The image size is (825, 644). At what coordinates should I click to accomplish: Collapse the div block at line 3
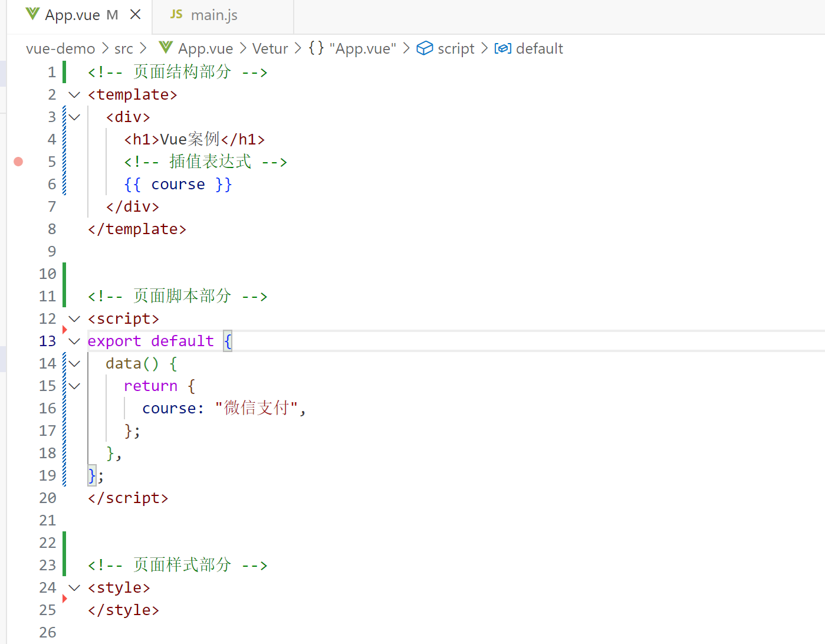click(x=74, y=117)
